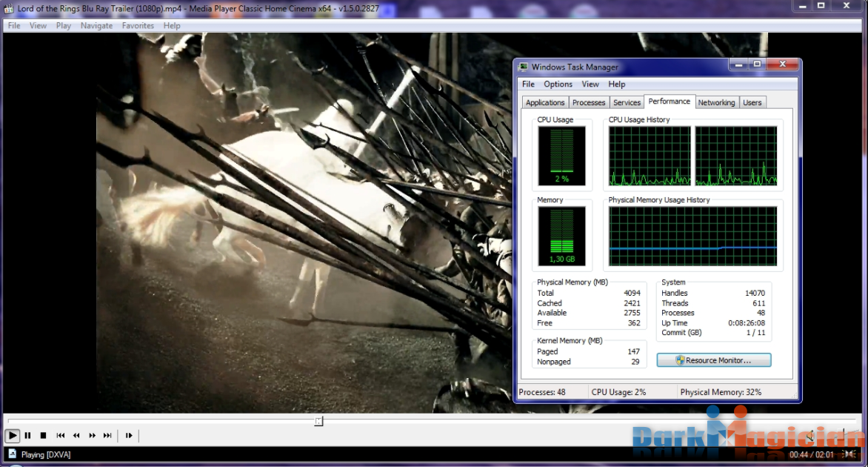Switch to the Users tab
This screenshot has height=467, width=868.
tap(752, 102)
